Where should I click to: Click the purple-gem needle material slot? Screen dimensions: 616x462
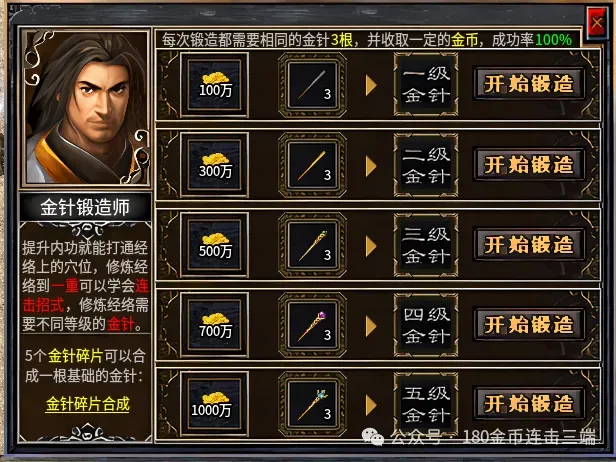(312, 325)
